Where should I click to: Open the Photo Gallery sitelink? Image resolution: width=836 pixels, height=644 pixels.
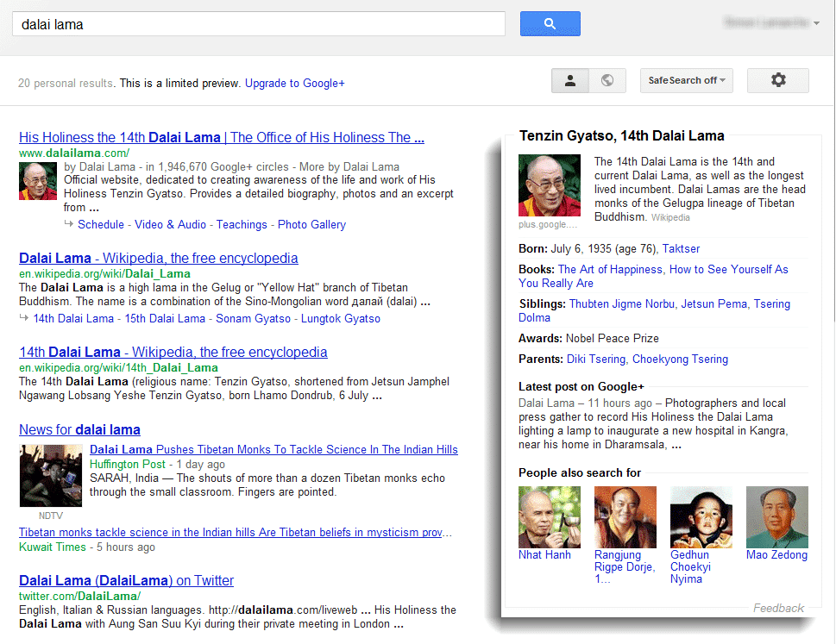point(311,225)
